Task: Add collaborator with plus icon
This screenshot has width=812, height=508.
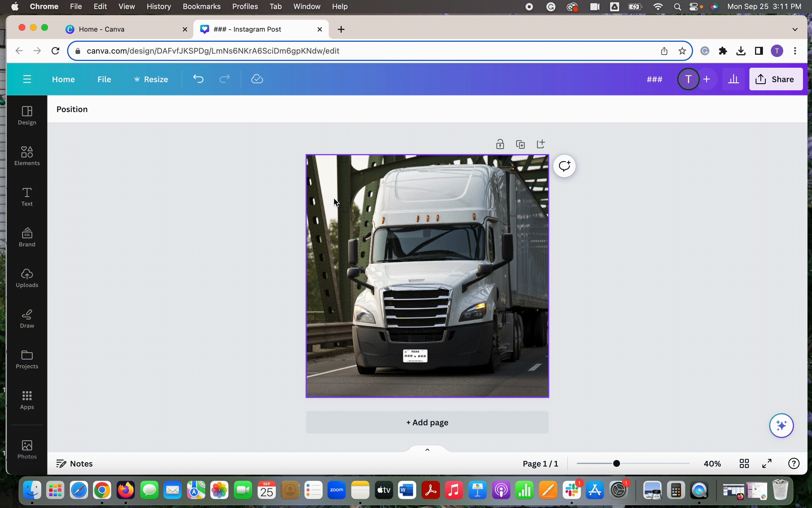Action: tap(707, 79)
